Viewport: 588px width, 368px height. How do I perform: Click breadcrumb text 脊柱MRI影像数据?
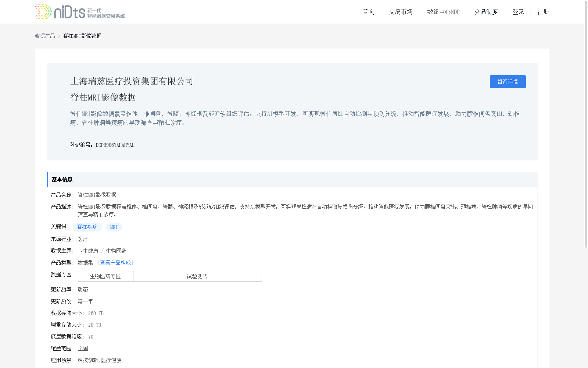pyautogui.click(x=82, y=36)
